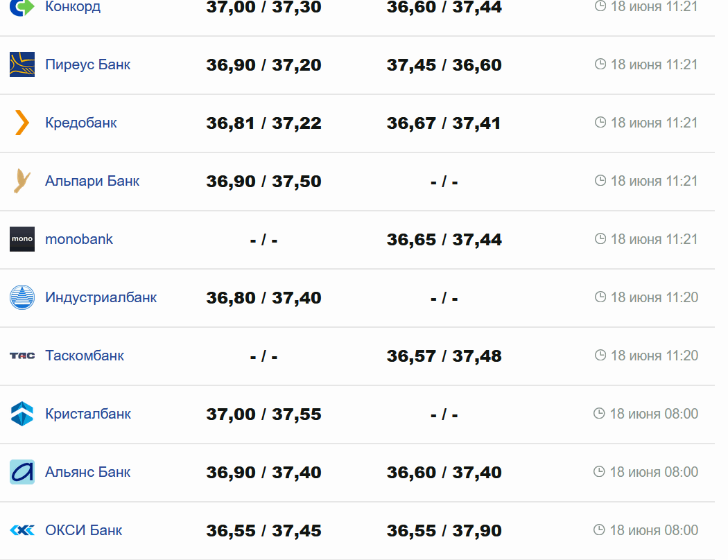Open the Кредобанк bank link
Viewport: 728px width, 560px height.
(x=80, y=123)
